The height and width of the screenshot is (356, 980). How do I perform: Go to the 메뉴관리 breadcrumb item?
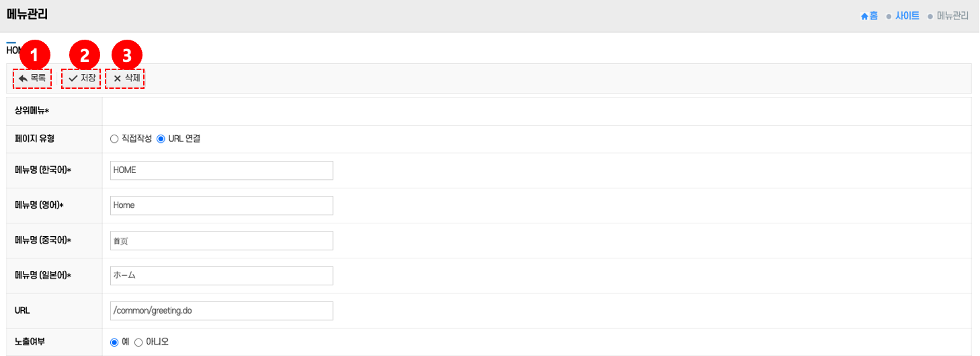tap(952, 16)
